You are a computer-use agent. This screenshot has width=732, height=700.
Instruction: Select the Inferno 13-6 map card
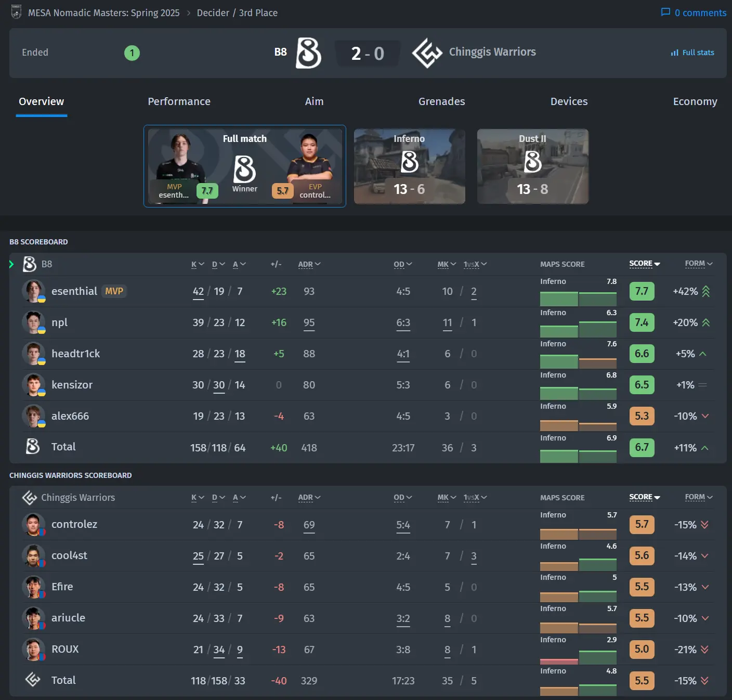(410, 166)
